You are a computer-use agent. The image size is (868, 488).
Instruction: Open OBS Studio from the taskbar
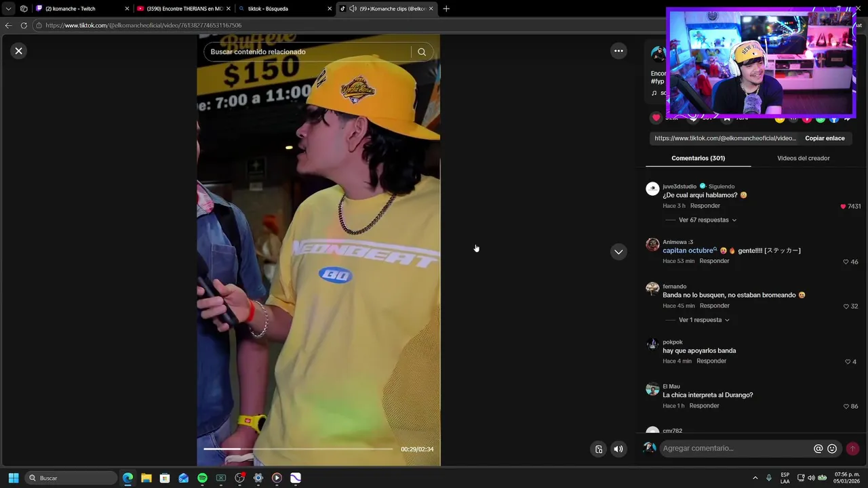pyautogui.click(x=239, y=478)
